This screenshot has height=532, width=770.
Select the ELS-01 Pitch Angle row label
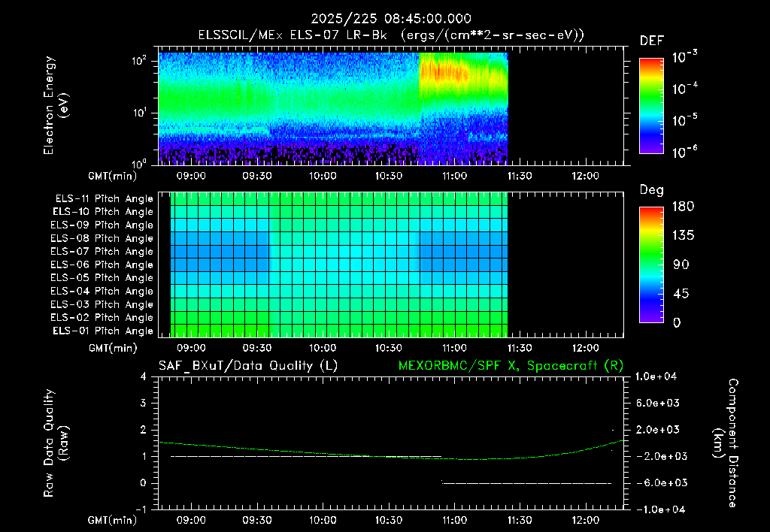tap(102, 331)
